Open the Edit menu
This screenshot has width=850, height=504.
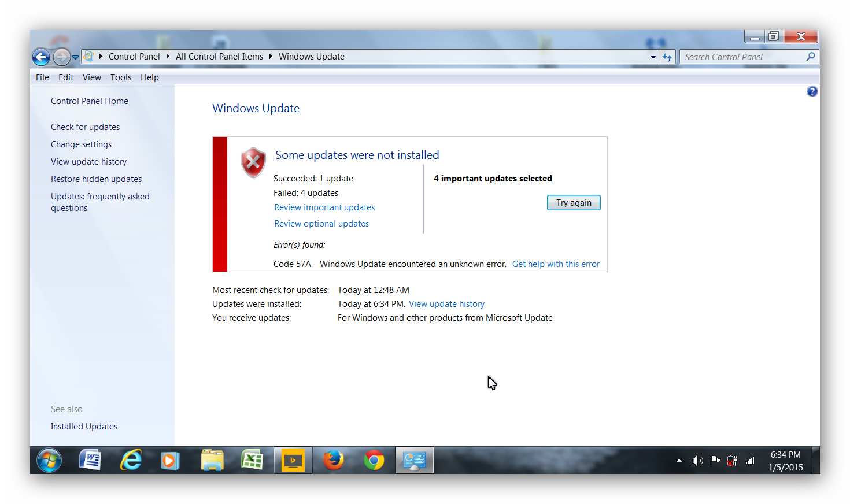point(66,77)
